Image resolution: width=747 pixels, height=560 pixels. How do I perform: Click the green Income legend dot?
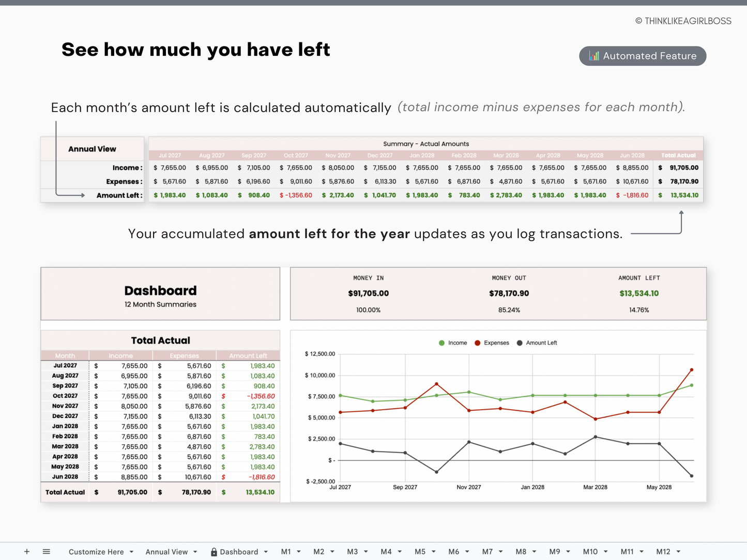click(441, 343)
